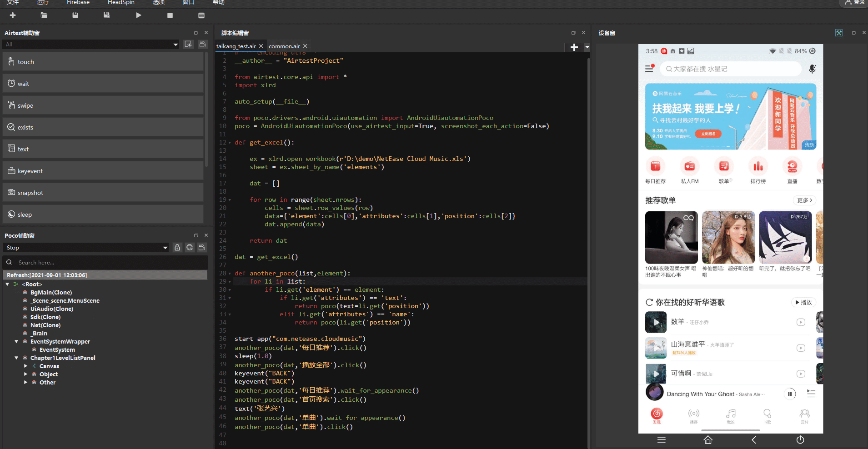
Task: Open script folder icon in toolbar
Action: coord(44,15)
